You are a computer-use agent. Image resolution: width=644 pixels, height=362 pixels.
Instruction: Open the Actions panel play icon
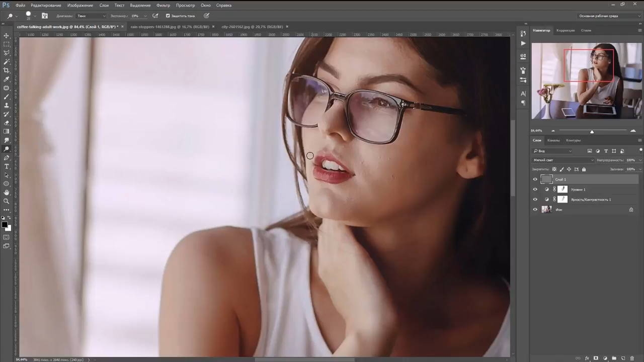point(523,44)
